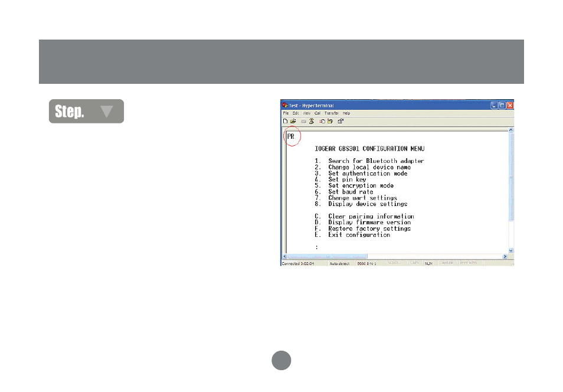Click the CAPS status bar indicator
This screenshot has height=392, width=563.
pyautogui.click(x=414, y=263)
